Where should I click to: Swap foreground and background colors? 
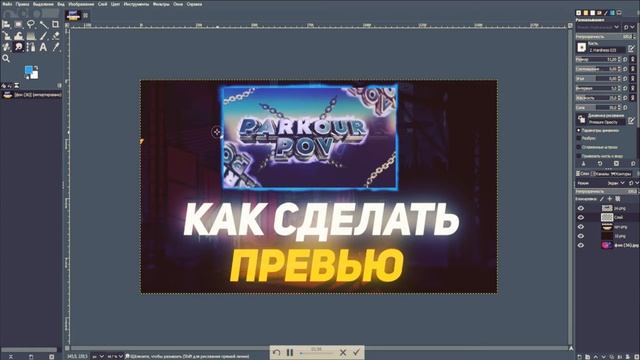pos(36,67)
